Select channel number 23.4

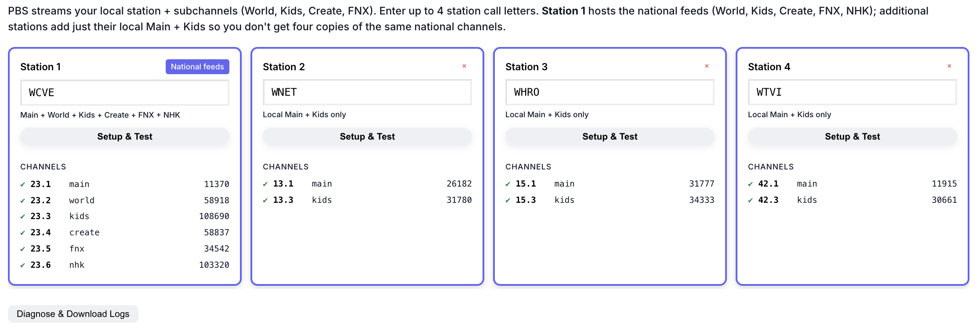pyautogui.click(x=41, y=233)
